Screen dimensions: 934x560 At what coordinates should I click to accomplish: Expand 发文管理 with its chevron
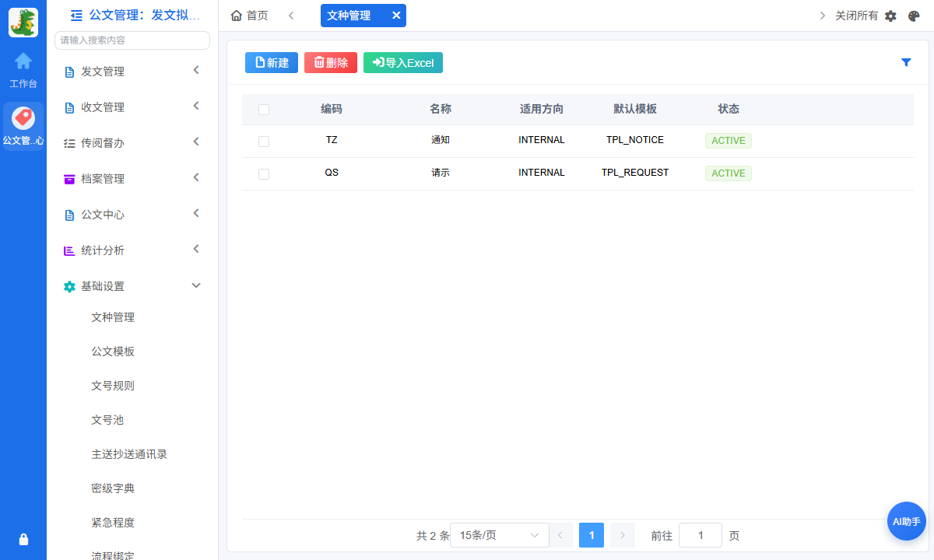tap(196, 70)
